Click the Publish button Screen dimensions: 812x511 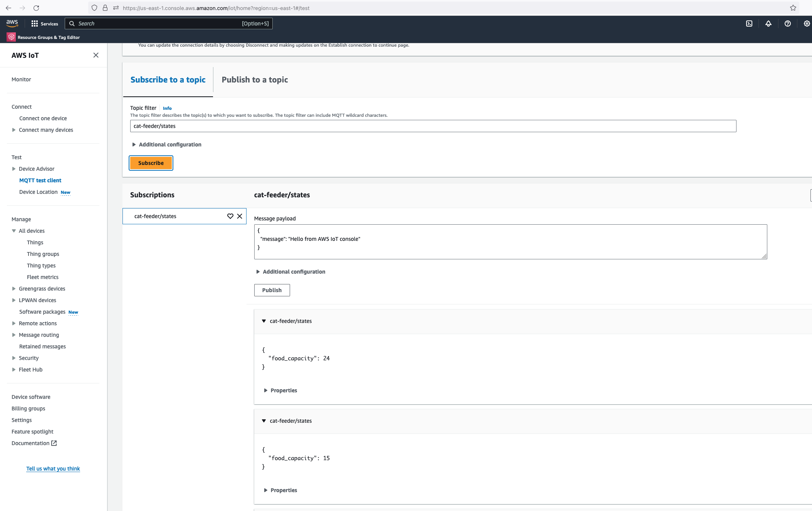[x=272, y=290]
